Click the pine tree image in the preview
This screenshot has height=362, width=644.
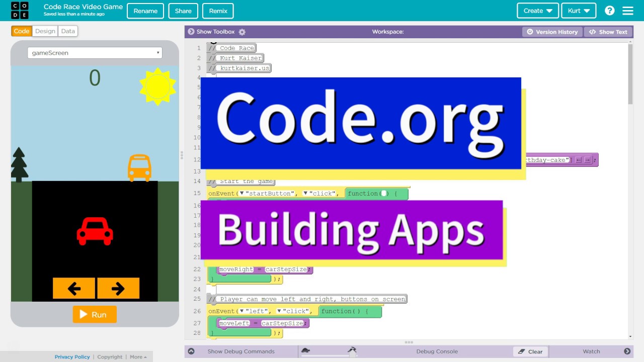(19, 164)
